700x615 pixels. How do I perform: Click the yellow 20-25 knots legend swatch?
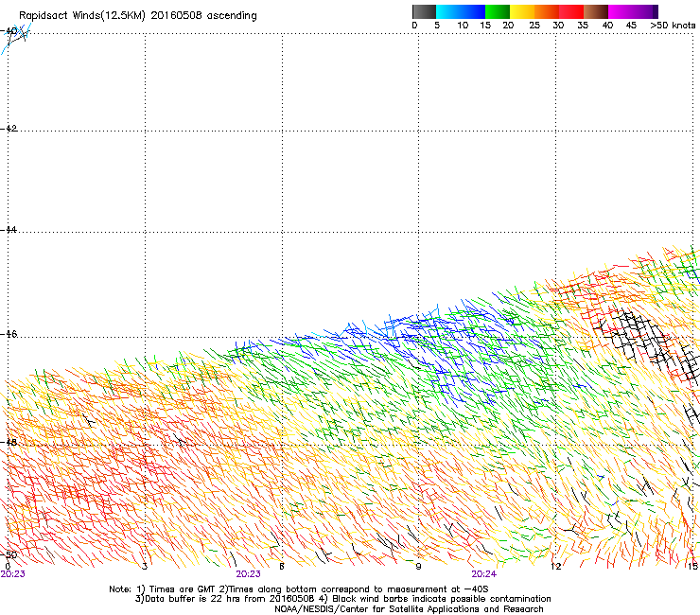pyautogui.click(x=522, y=11)
